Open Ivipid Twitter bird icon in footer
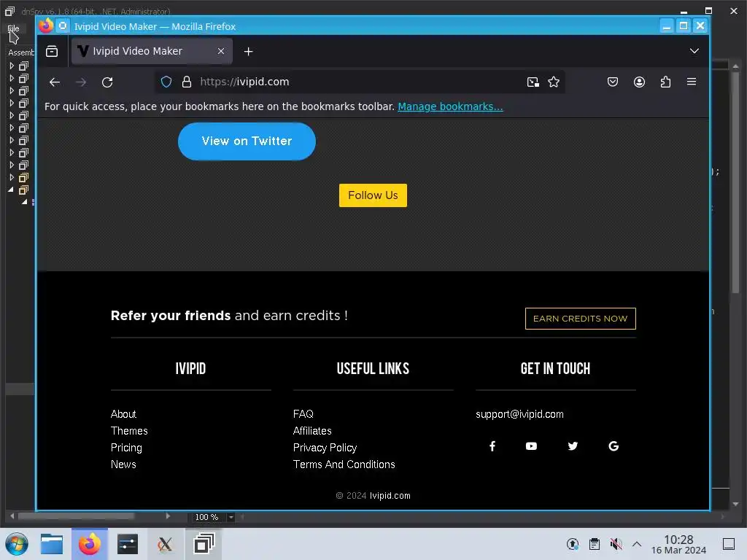747x560 pixels. [x=573, y=446]
